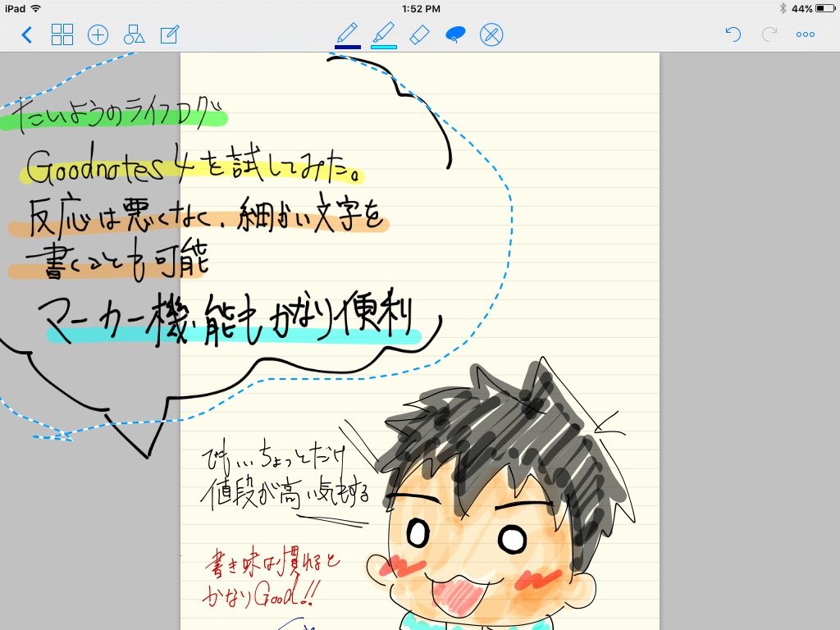Go back using the blue chevron

coord(27,34)
